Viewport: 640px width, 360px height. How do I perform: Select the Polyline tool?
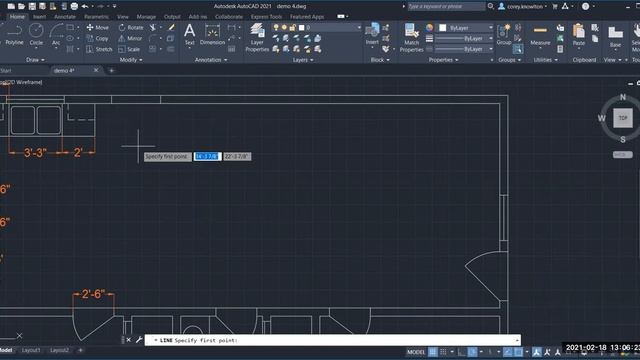point(14,34)
